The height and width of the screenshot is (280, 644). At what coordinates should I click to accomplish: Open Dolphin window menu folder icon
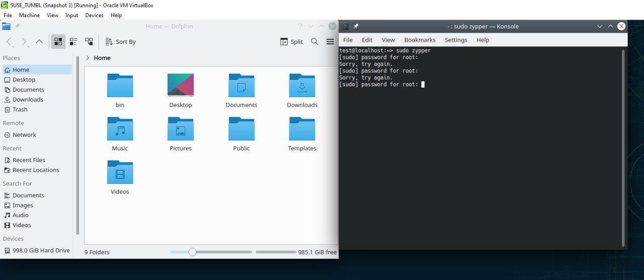(x=6, y=26)
